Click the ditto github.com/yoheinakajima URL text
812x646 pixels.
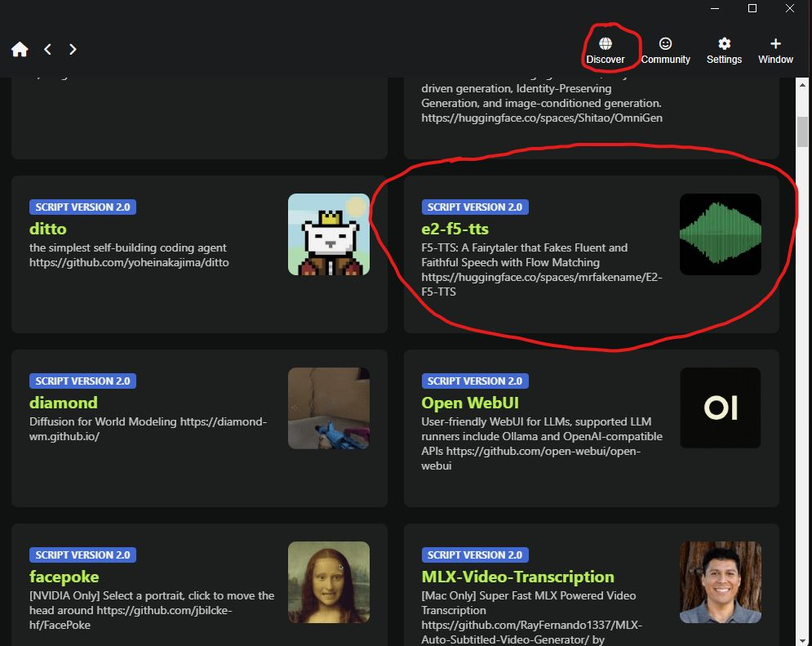pos(129,263)
